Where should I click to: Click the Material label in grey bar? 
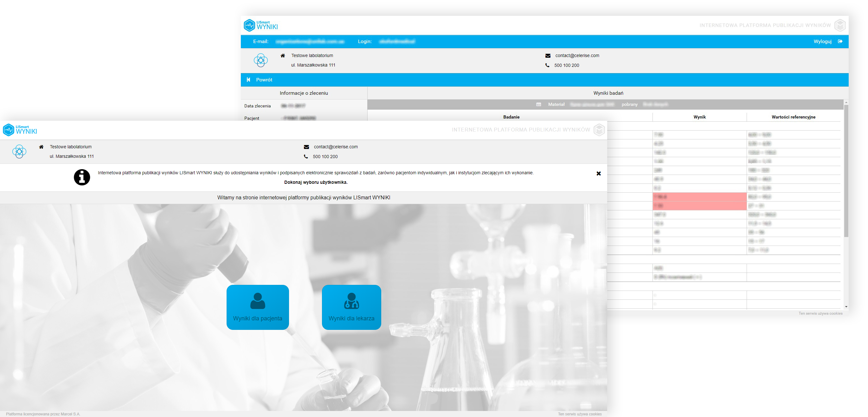pos(556,105)
